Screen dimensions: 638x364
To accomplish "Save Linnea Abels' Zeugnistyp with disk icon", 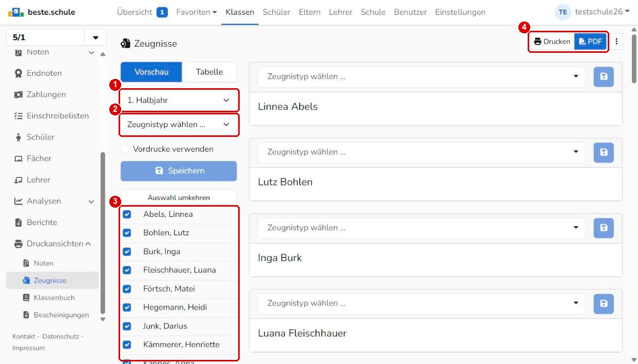I will coord(604,76).
